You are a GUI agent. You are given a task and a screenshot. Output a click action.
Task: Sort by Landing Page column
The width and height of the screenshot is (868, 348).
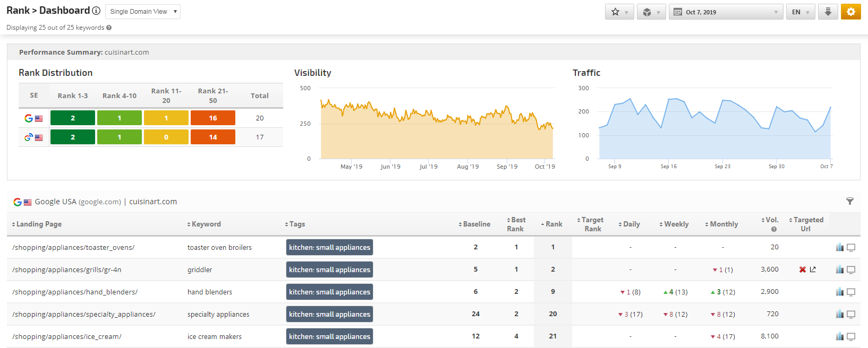click(x=37, y=224)
